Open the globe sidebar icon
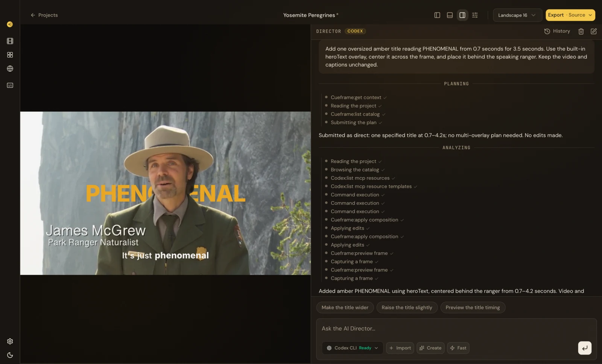 click(x=10, y=69)
